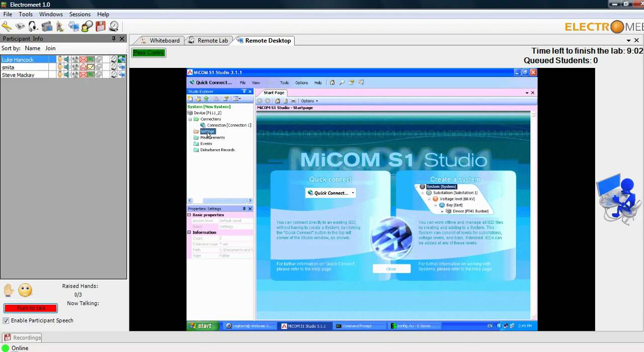644x352 pixels.
Task: Open the Sessions menu
Action: (79, 15)
